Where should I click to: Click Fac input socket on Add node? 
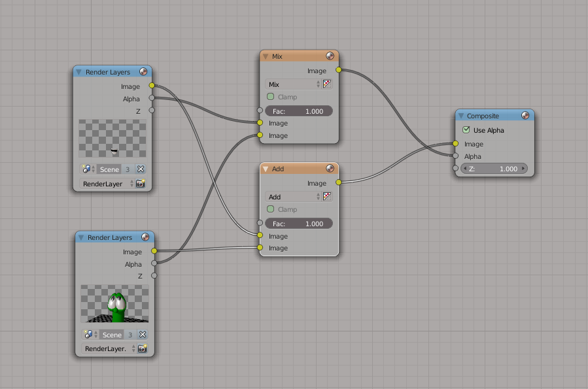[x=260, y=222]
